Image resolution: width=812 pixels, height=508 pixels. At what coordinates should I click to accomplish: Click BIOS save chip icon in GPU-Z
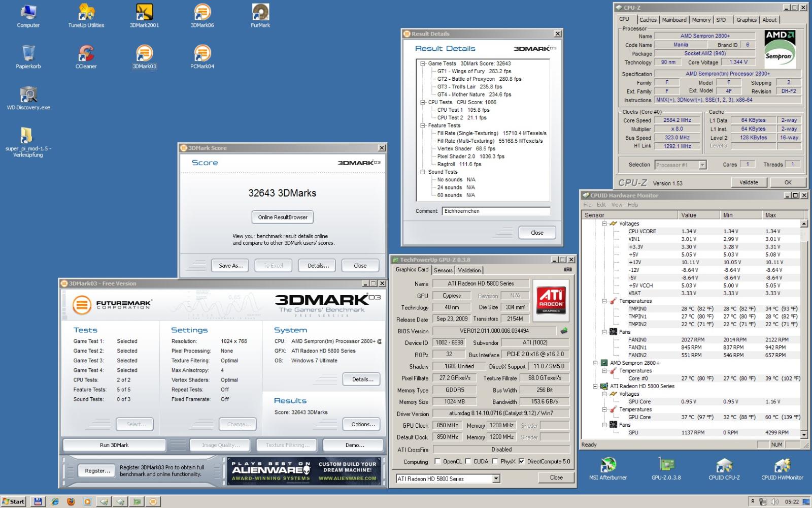click(x=564, y=331)
